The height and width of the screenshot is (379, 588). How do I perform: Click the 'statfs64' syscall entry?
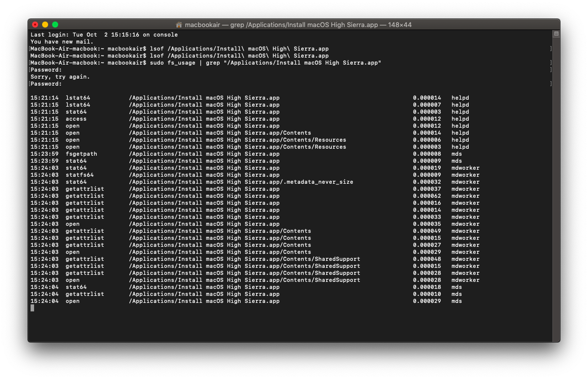[x=80, y=175]
